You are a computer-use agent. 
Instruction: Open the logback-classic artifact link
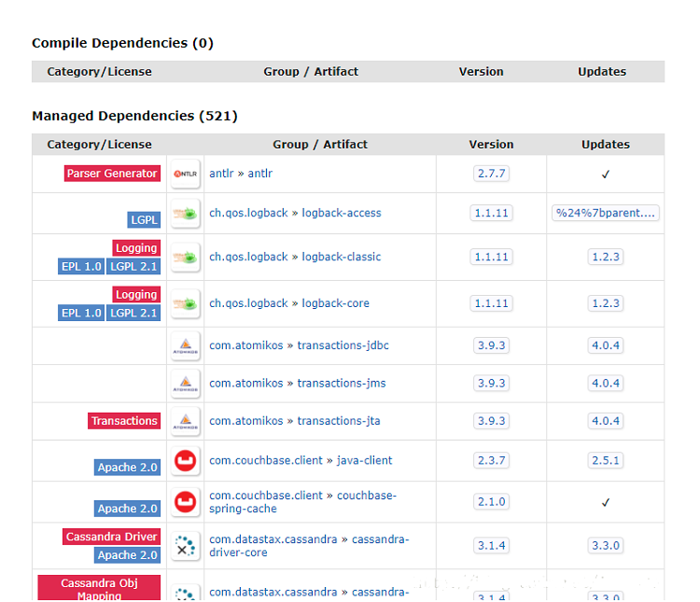(342, 257)
